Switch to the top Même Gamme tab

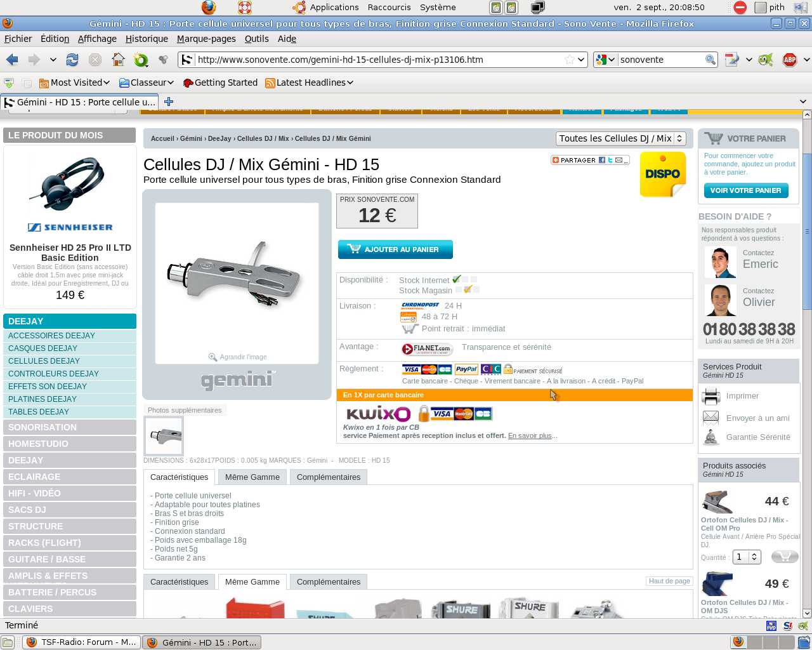click(252, 477)
